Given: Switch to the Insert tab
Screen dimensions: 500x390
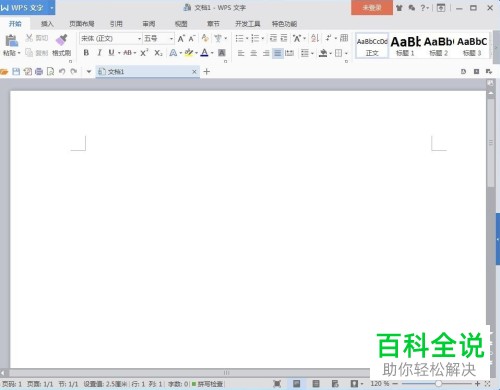Looking at the screenshot, I should [x=47, y=24].
